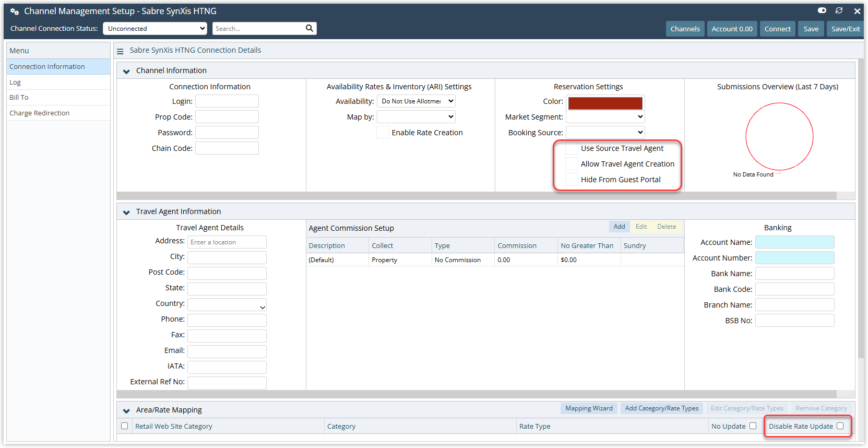Collapse the Channel Information section
The width and height of the screenshot is (868, 448).
[126, 71]
